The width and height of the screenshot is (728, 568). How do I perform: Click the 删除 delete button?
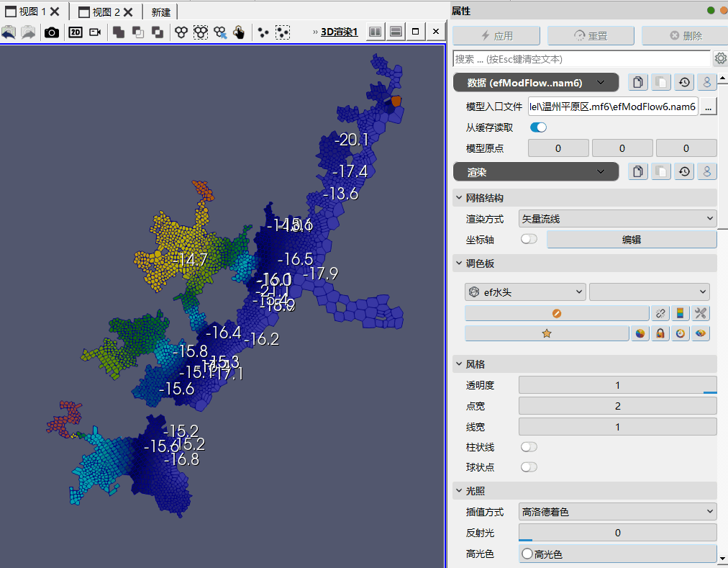pos(686,35)
